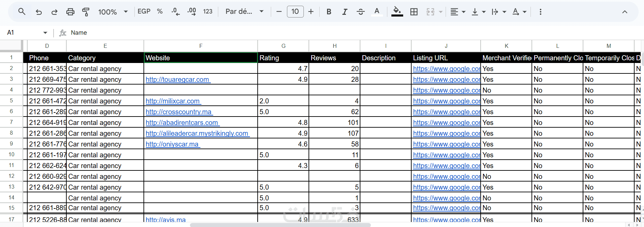Viewport: 644px width, 227px height.
Task: Click the merge cells icon
Action: (430, 12)
